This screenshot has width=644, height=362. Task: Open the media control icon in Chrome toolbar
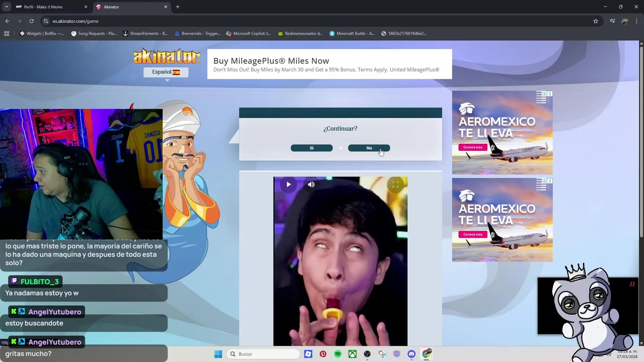tap(612, 21)
